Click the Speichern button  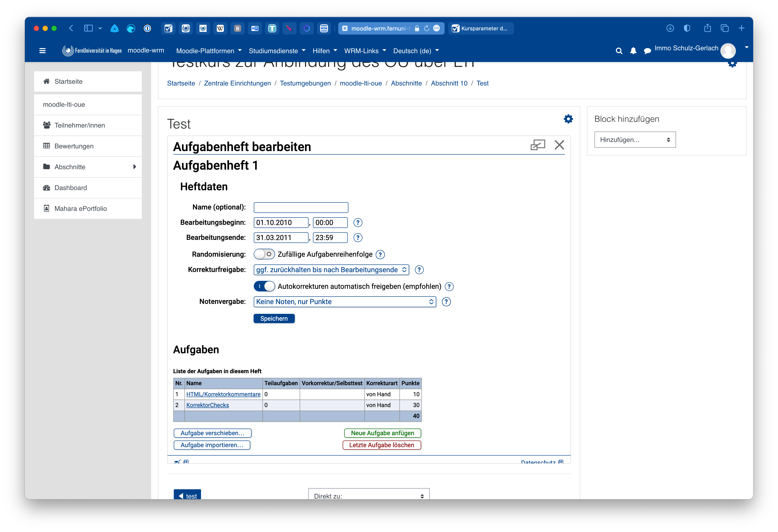coord(274,318)
